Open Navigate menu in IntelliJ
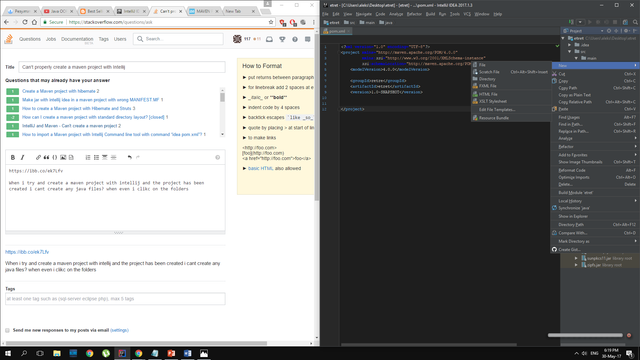640x360 pixels. (x=363, y=14)
